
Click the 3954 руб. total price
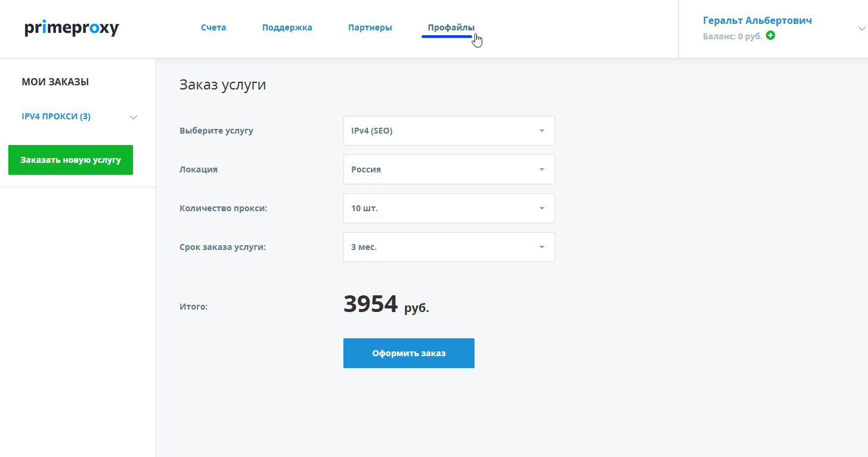[x=386, y=305]
